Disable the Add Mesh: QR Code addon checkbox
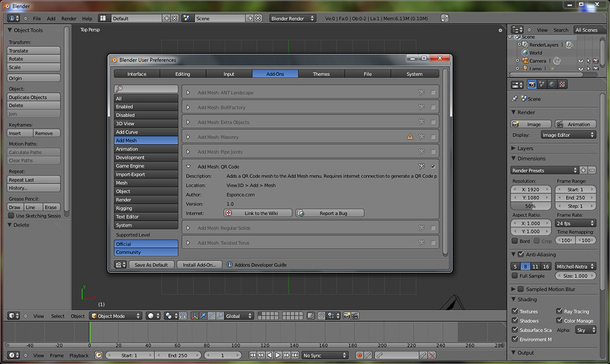 pos(433,166)
